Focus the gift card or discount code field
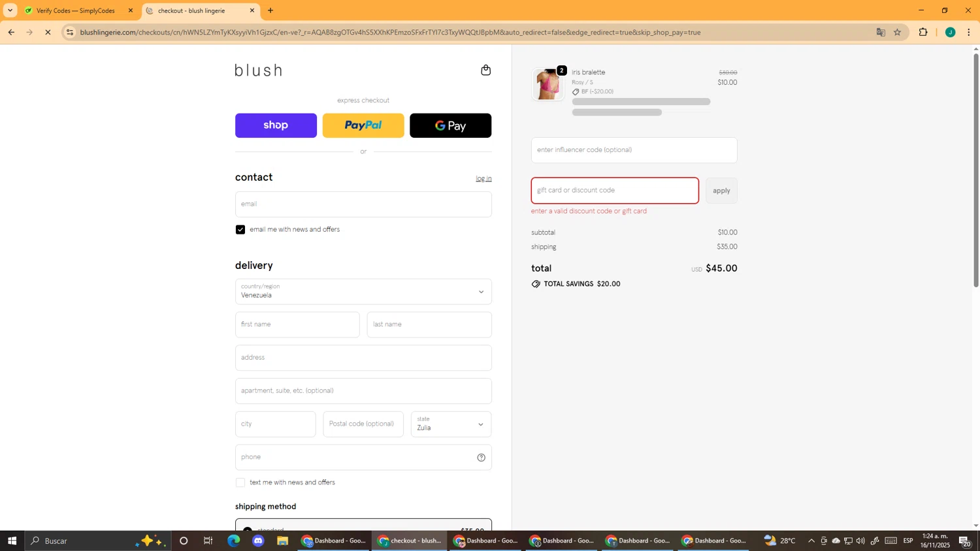This screenshot has width=980, height=551. 615,191
